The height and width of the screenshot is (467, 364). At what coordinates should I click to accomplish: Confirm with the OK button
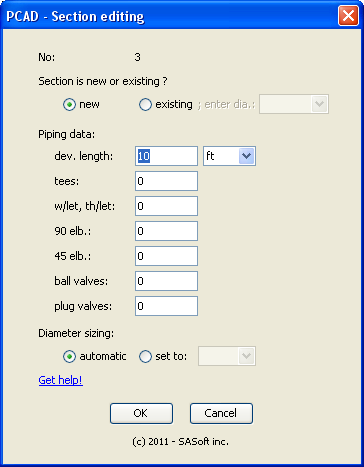pyautogui.click(x=141, y=413)
